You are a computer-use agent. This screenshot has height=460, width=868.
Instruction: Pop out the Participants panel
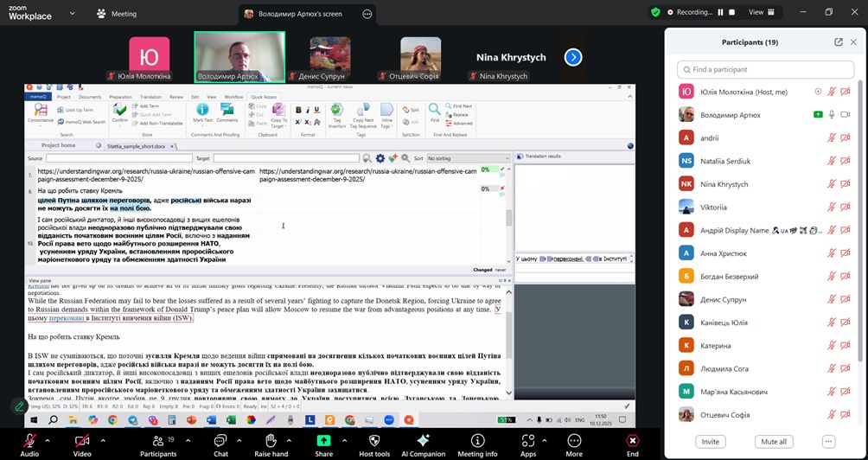pos(838,42)
